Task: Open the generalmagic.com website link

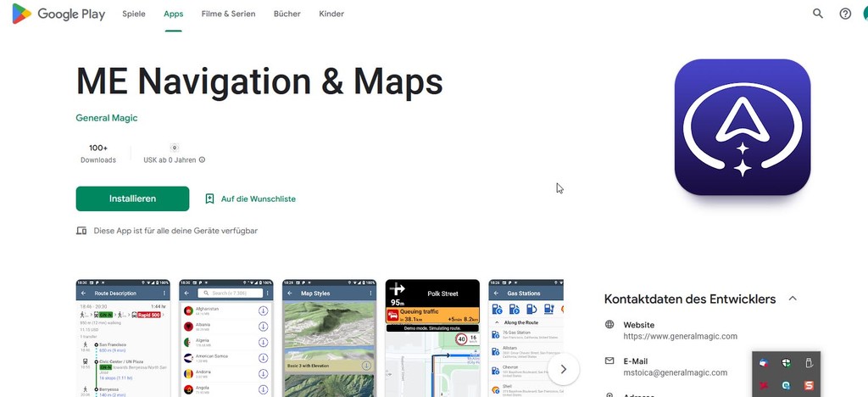Action: (681, 336)
